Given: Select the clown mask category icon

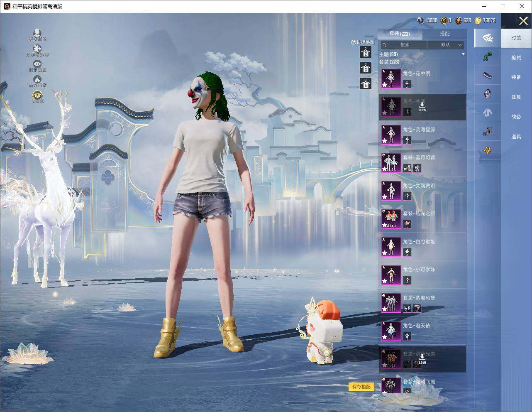Looking at the screenshot, I should pos(488,93).
